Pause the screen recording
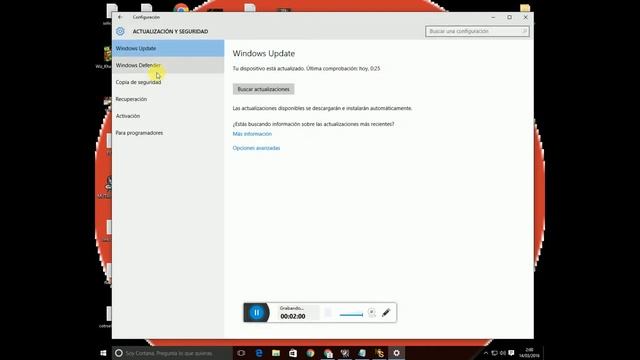The width and height of the screenshot is (640, 360). click(x=256, y=313)
